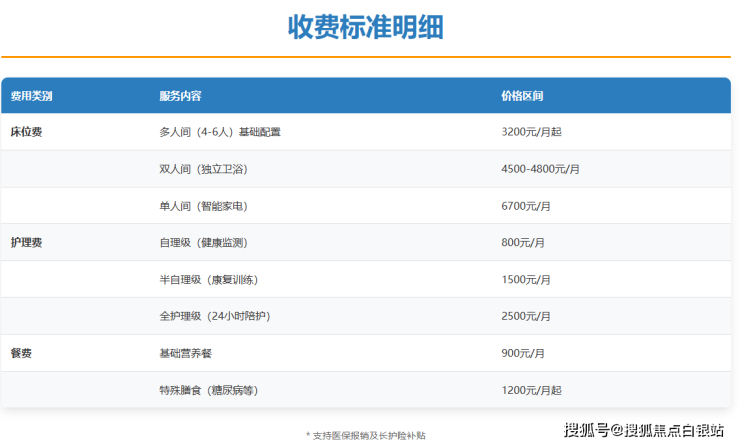Click the 特殊膳食（糖尿病等） service entry
740x446 pixels.
[208, 391]
